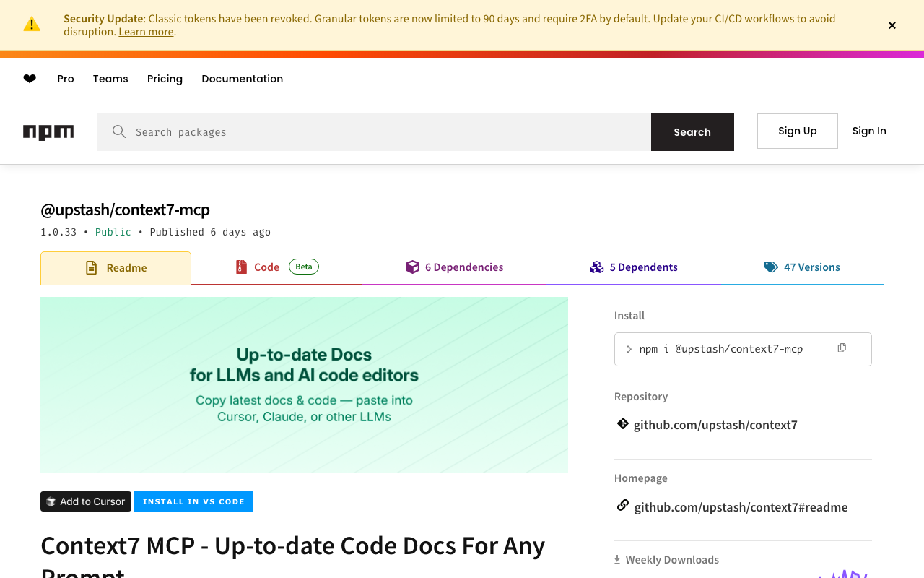Screen dimensions: 924x578
Task: Open the github.com/upstash/context7 repository link
Action: click(715, 425)
